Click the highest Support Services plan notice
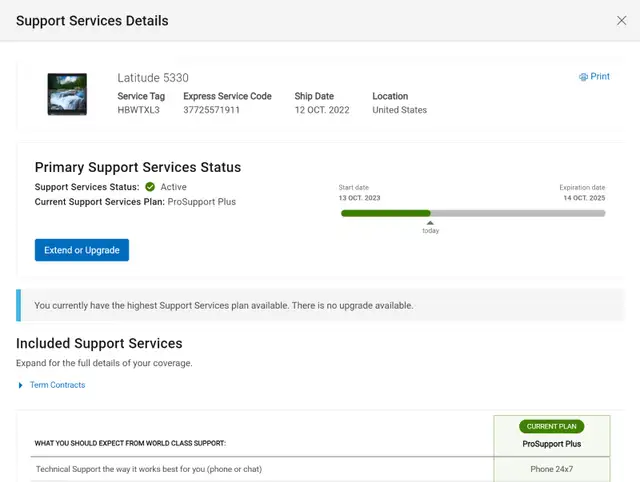 coord(320,305)
